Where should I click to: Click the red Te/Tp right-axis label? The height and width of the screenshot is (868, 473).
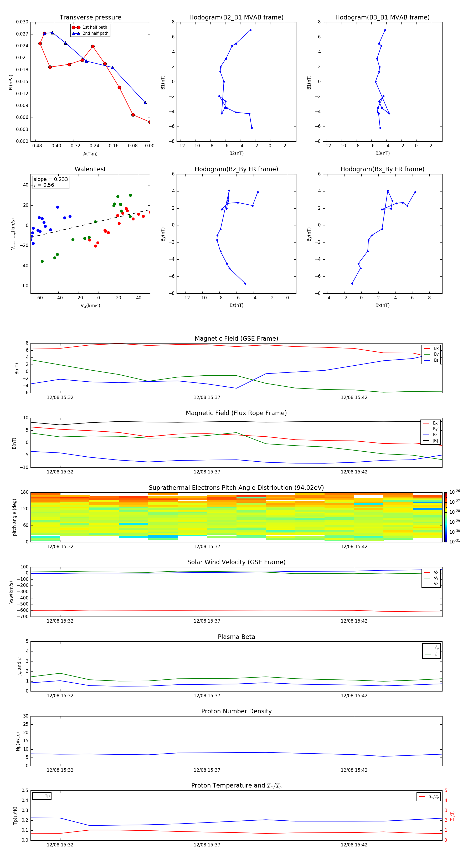tap(453, 815)
